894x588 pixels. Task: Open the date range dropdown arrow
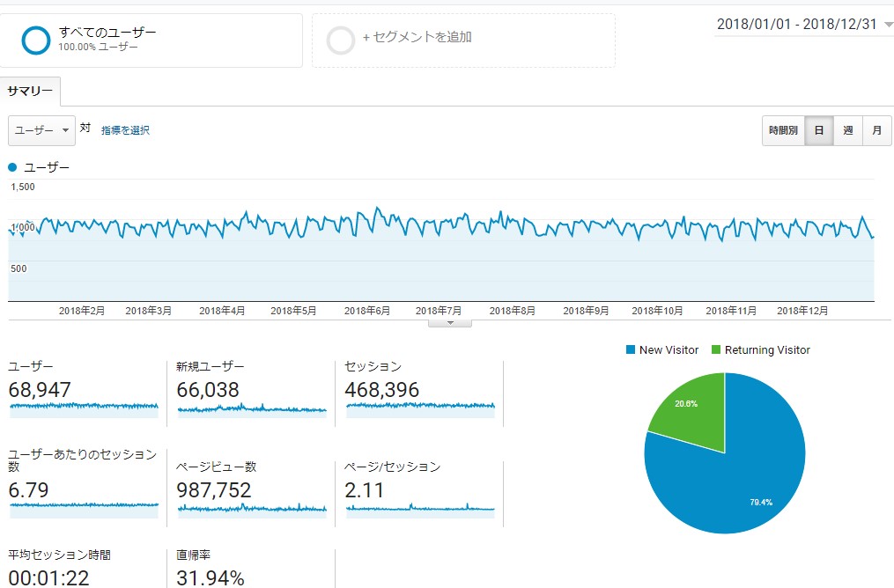(x=888, y=25)
